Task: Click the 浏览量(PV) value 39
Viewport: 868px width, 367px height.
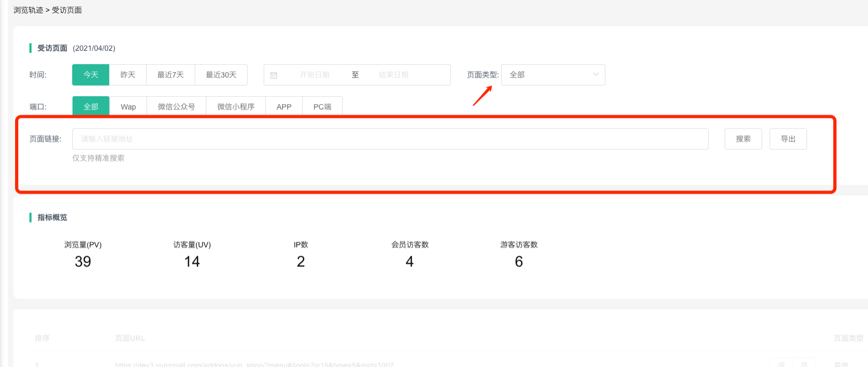Action: click(x=83, y=262)
